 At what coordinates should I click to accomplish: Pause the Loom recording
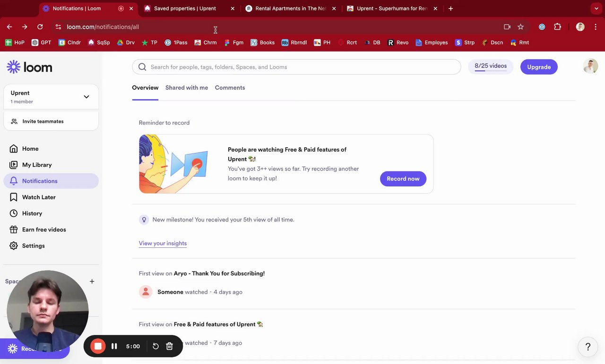click(x=114, y=346)
